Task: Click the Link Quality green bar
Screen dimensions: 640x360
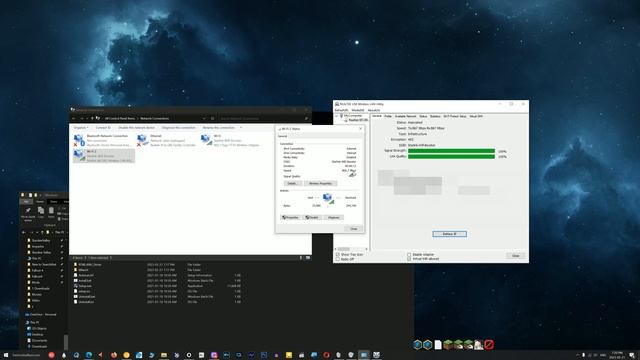Action: point(451,156)
